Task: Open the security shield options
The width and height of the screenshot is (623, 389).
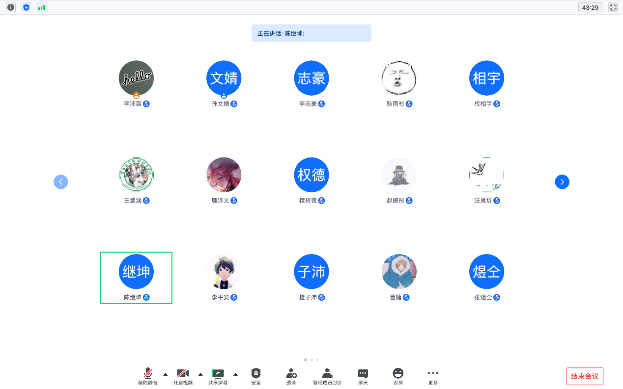Action: [x=255, y=376]
